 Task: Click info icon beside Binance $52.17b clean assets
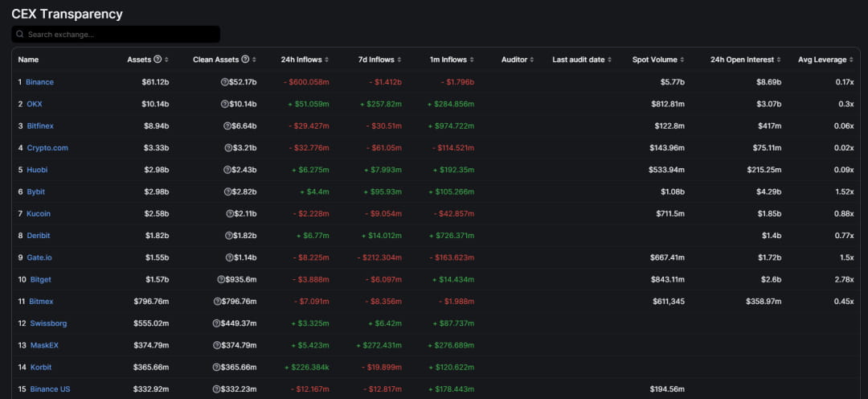[224, 82]
